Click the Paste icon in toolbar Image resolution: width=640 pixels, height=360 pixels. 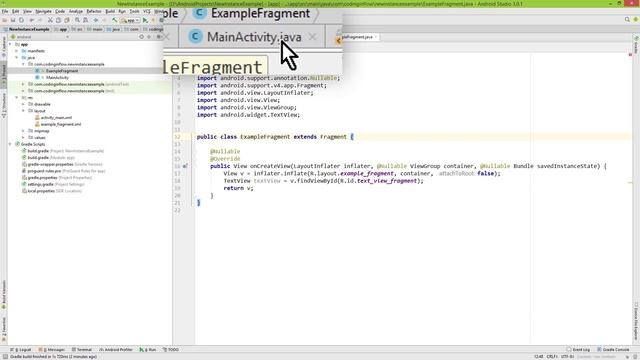tap(67, 20)
